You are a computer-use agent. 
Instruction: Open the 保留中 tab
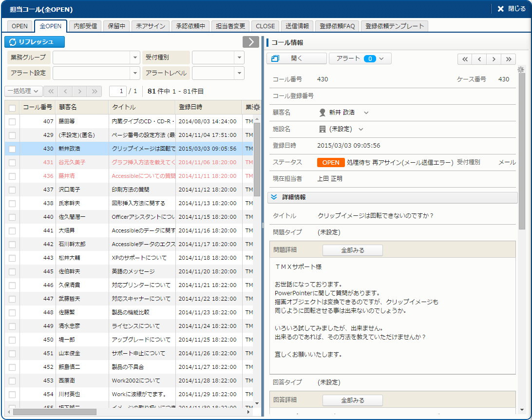point(117,26)
